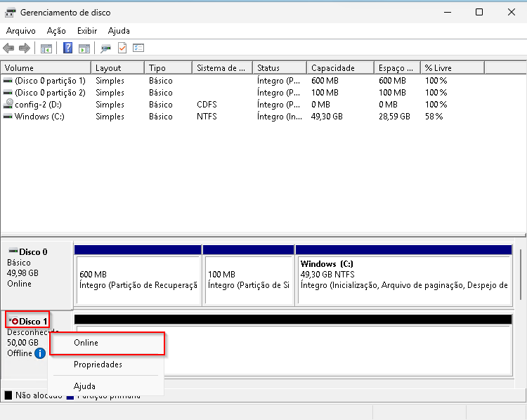The image size is (527, 420).
Task: Click the blue info icon beside Offline
Action: click(x=40, y=353)
